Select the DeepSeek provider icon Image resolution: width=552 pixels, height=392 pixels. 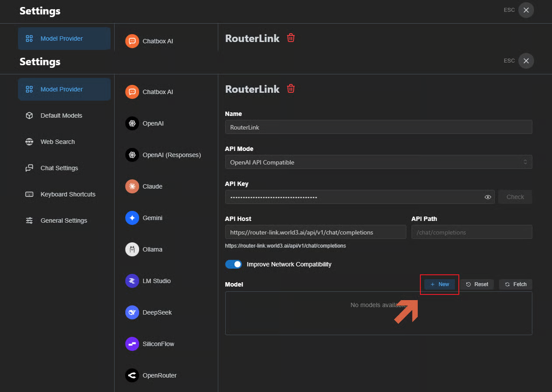[x=132, y=312]
